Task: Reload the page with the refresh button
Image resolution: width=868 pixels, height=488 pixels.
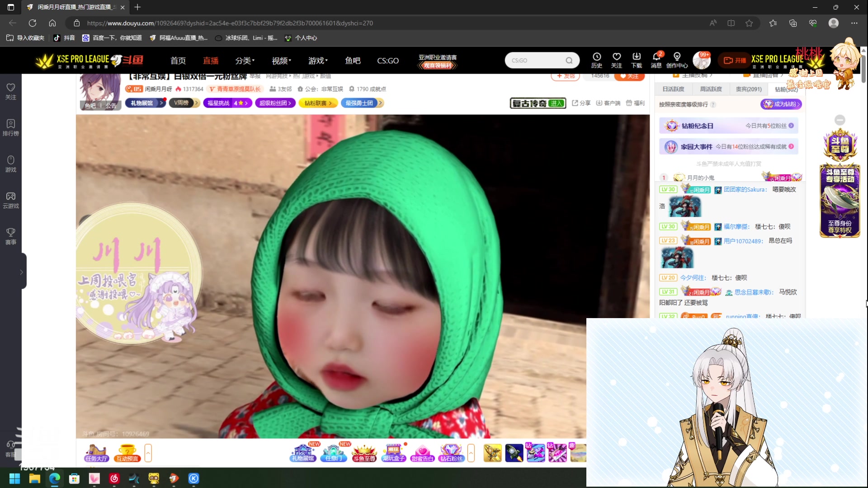Action: (33, 23)
